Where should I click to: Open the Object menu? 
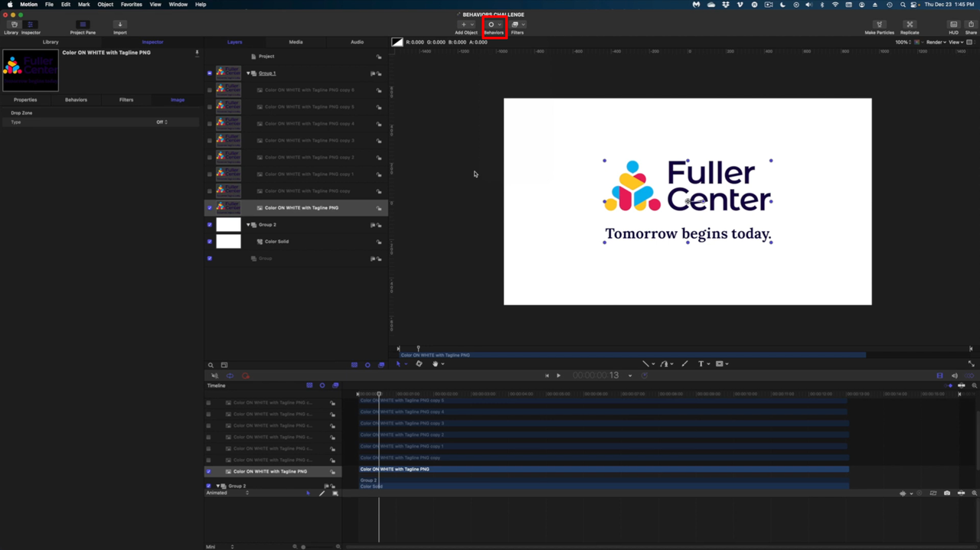point(106,5)
